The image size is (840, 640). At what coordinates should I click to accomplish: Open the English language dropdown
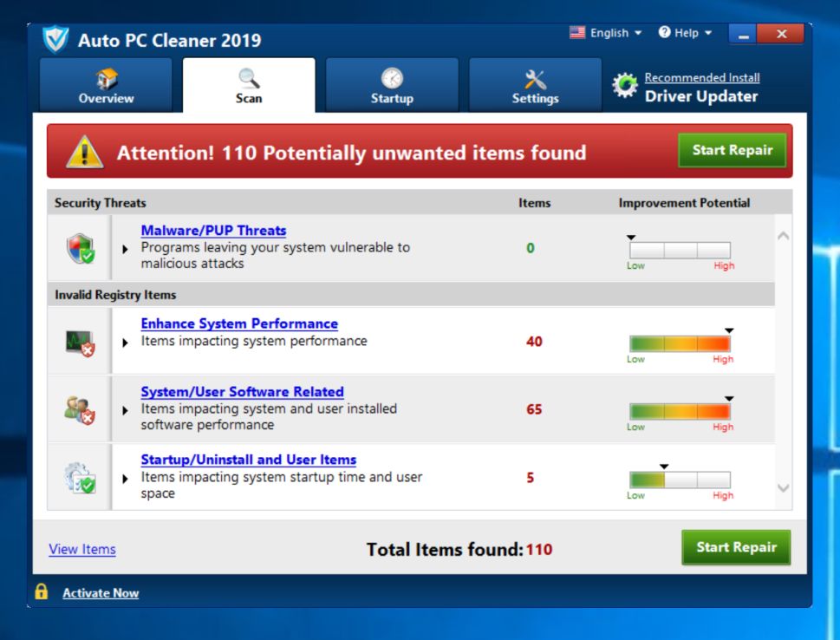click(615, 33)
